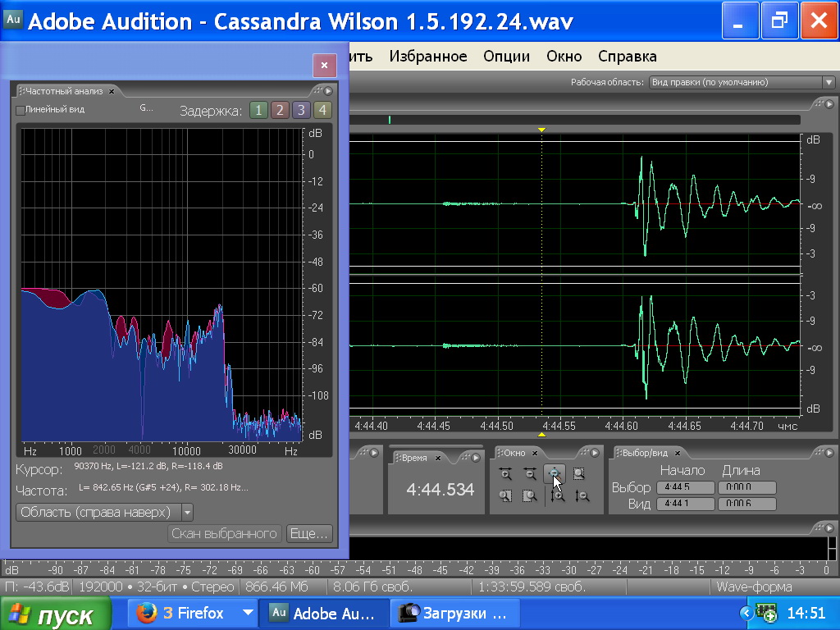Zoom to left edge of selection
840x630 pixels.
click(x=505, y=496)
